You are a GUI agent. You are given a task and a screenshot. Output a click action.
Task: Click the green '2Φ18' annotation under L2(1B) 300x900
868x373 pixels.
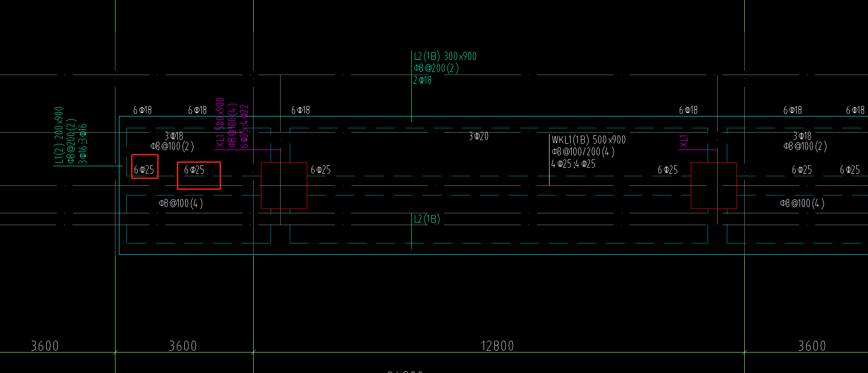click(422, 80)
